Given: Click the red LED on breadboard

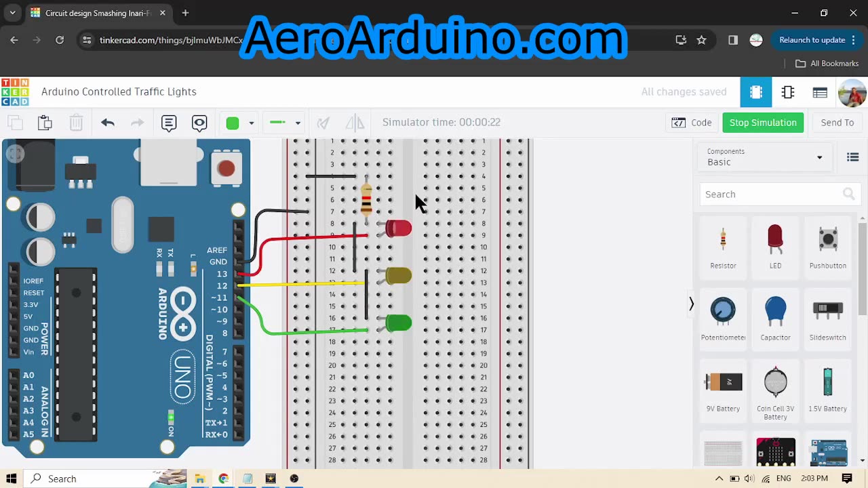Looking at the screenshot, I should pyautogui.click(x=398, y=228).
